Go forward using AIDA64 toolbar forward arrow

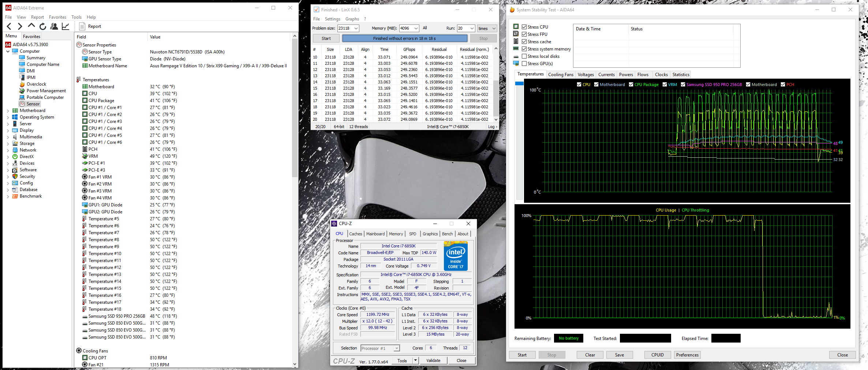pos(20,26)
